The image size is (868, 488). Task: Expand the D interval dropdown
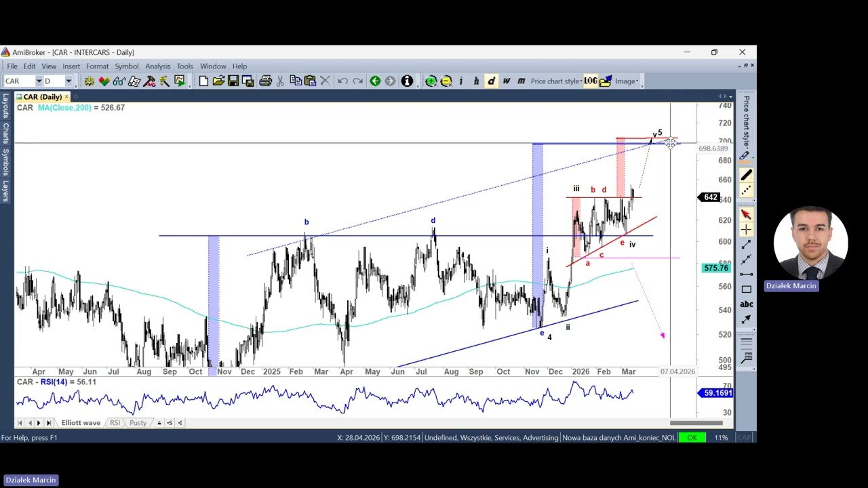68,81
